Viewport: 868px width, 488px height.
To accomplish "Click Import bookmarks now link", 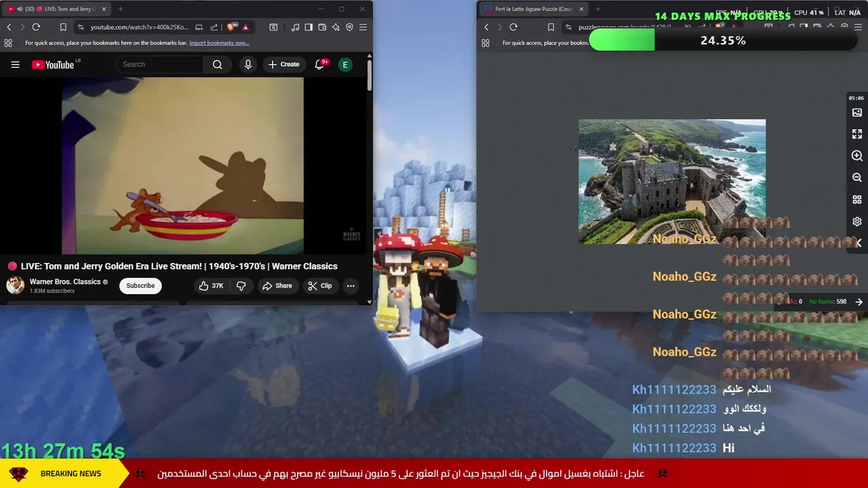I will tap(219, 43).
